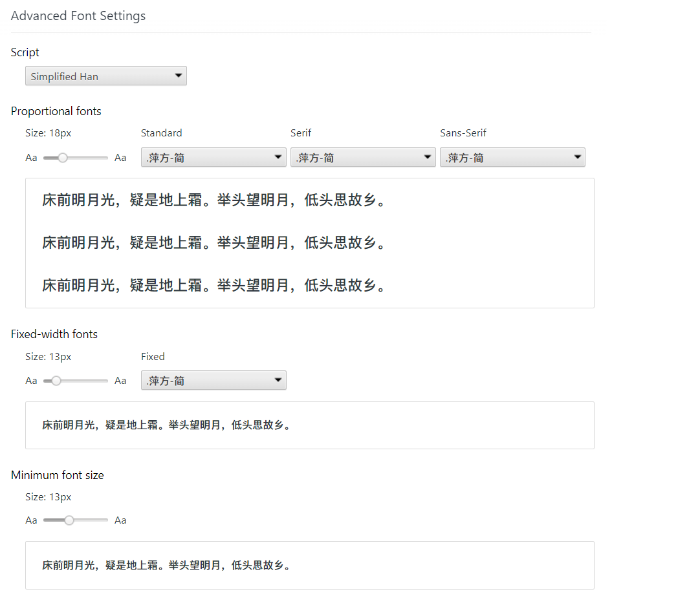Viewport: 700px width, 596px height.
Task: Click the Fixed-width fonts heading
Action: click(54, 334)
